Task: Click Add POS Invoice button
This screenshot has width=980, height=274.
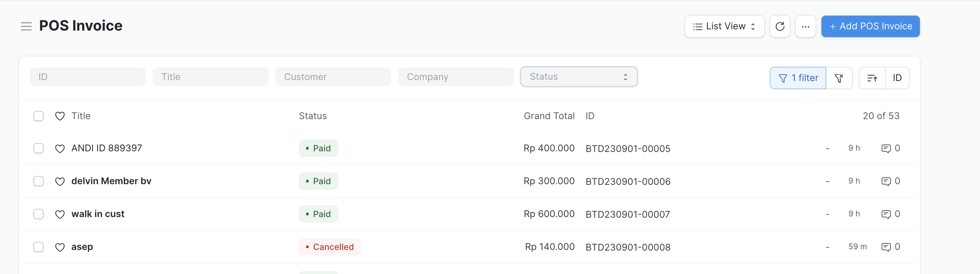Action: [x=870, y=26]
